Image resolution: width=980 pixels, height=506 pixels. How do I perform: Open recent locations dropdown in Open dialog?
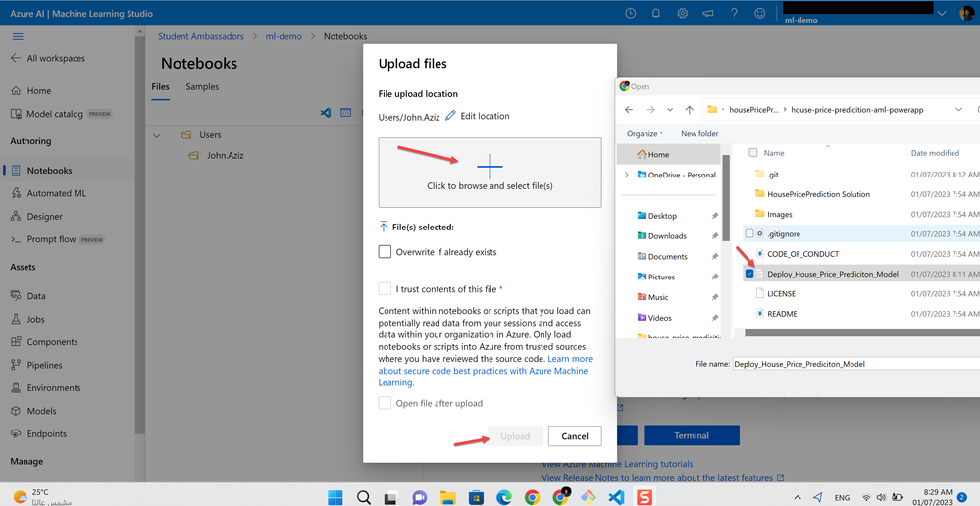[669, 109]
